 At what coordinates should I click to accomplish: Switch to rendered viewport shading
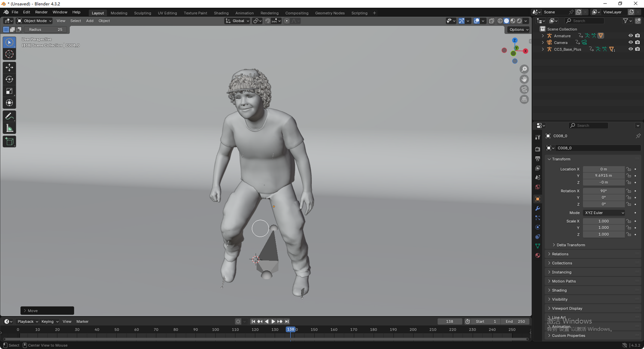519,21
